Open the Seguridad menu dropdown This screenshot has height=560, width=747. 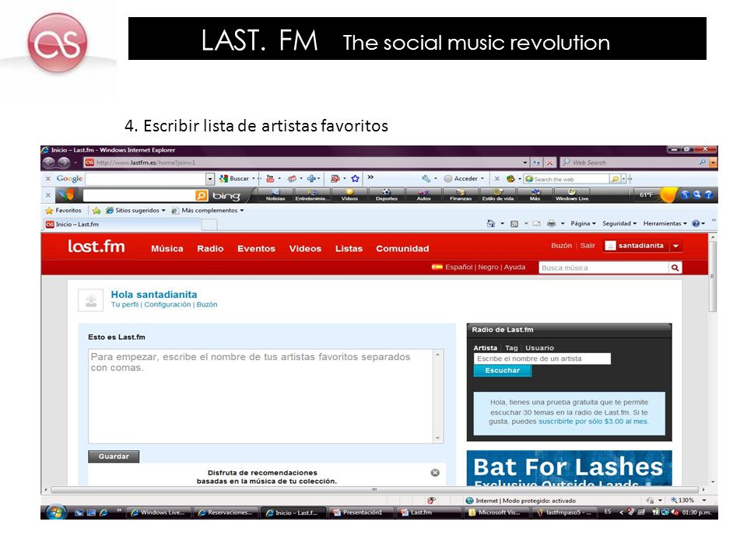[x=619, y=223]
